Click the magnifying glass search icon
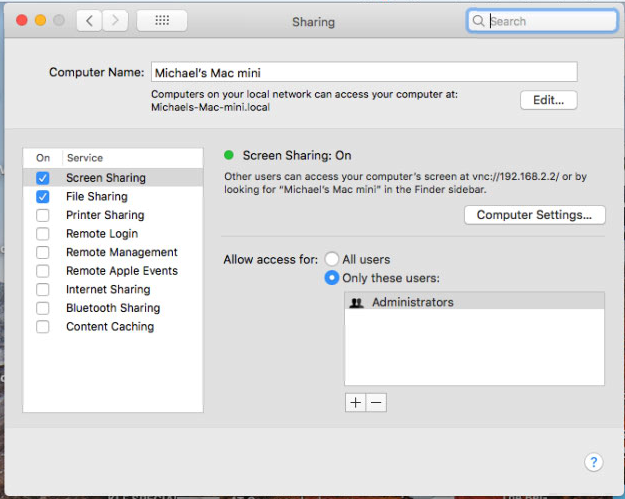 (x=478, y=21)
